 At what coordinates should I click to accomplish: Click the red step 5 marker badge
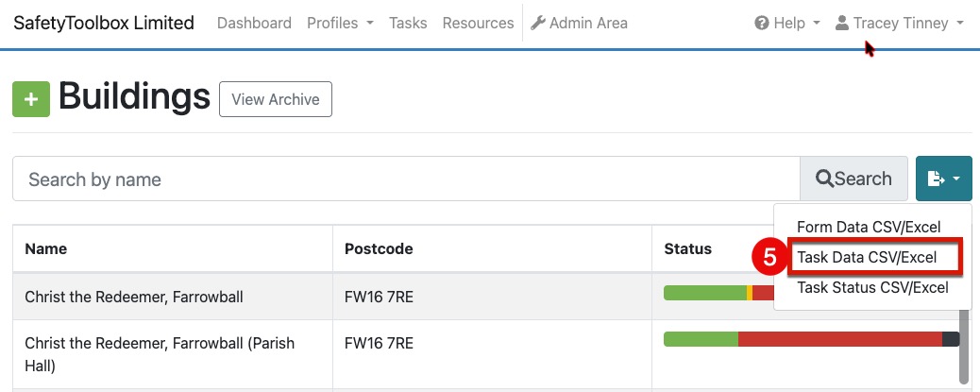[x=769, y=259]
